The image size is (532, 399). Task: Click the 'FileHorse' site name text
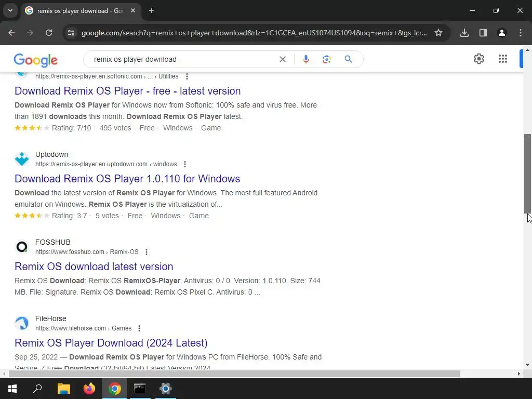point(51,318)
